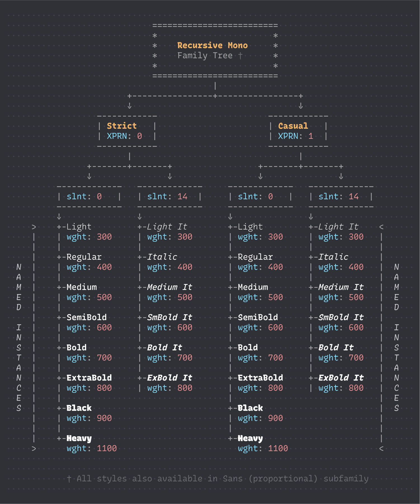Pick "Black" in Casual slnt 0 branch
Viewport: 420px width, 504px height.
pyautogui.click(x=250, y=408)
